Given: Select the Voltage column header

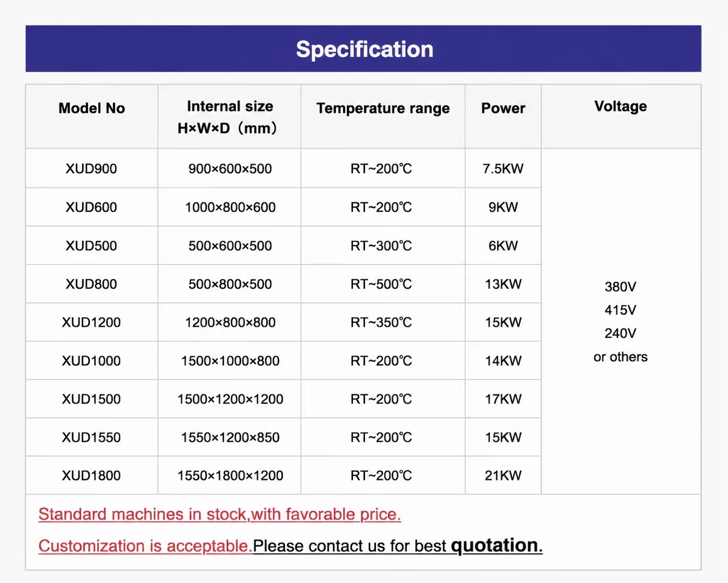Looking at the screenshot, I should 621,106.
